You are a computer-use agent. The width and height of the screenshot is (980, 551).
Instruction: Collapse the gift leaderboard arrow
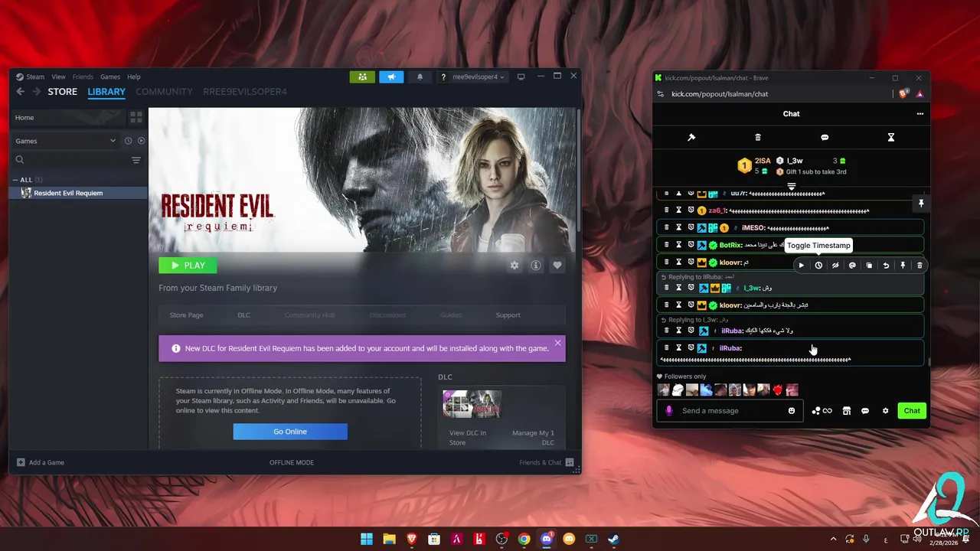click(x=792, y=186)
